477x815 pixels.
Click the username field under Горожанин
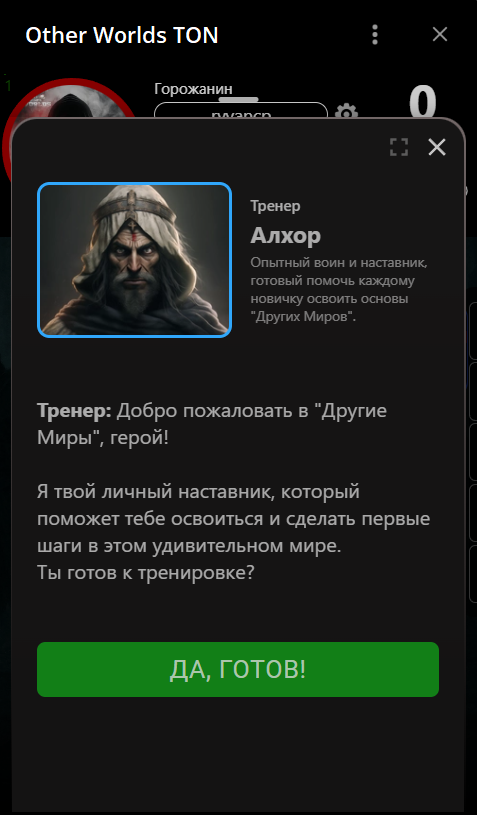click(x=241, y=112)
